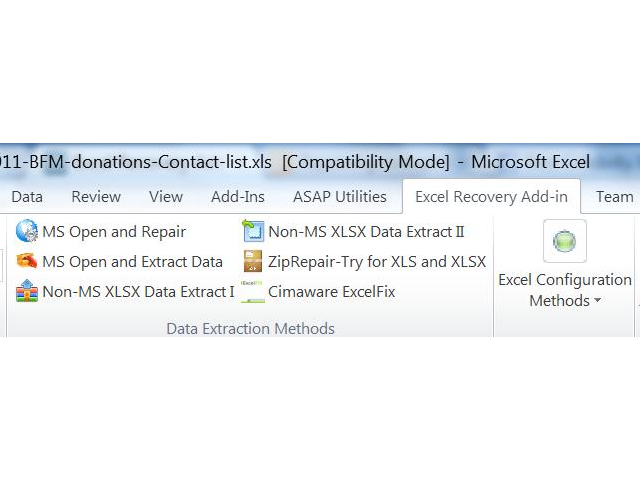This screenshot has width=640, height=480.
Task: Select the View ribbon tab
Action: click(166, 197)
